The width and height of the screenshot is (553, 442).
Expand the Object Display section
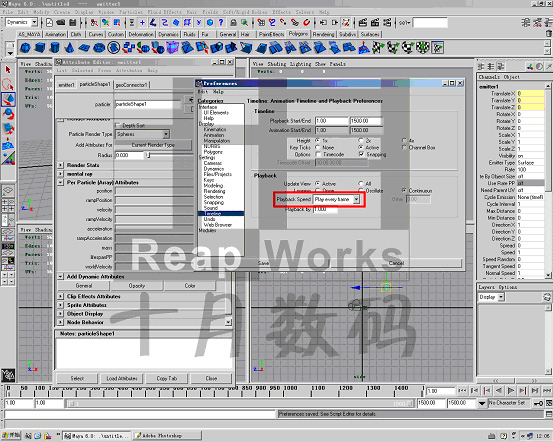coord(60,314)
